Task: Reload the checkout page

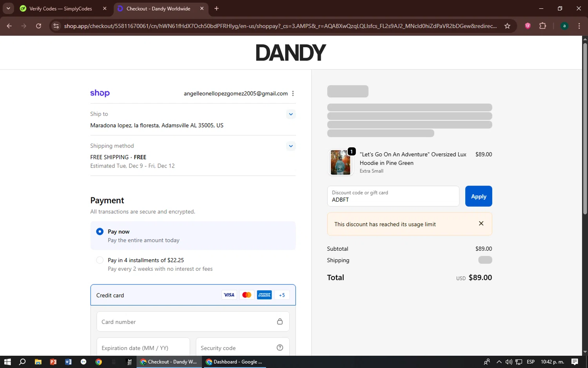Action: coord(38,26)
